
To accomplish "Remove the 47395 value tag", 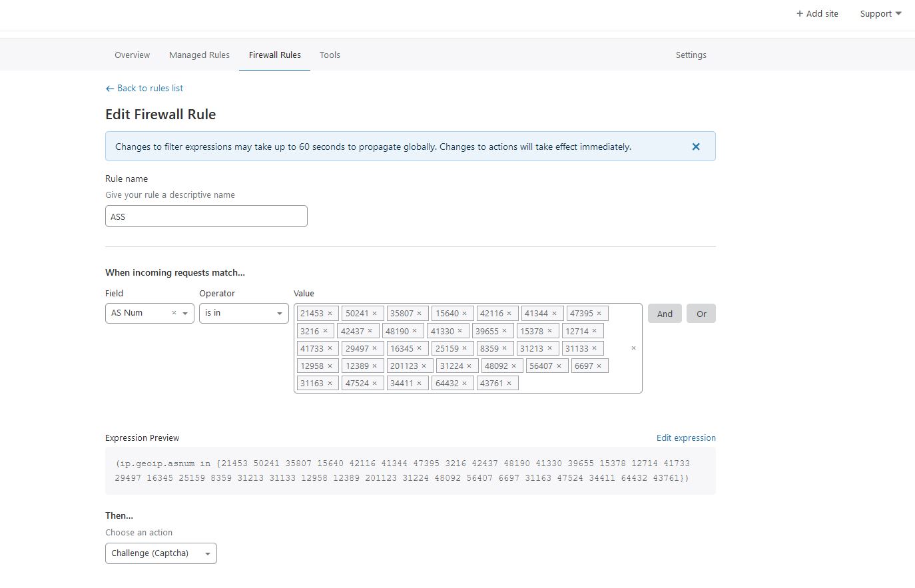I will point(599,314).
